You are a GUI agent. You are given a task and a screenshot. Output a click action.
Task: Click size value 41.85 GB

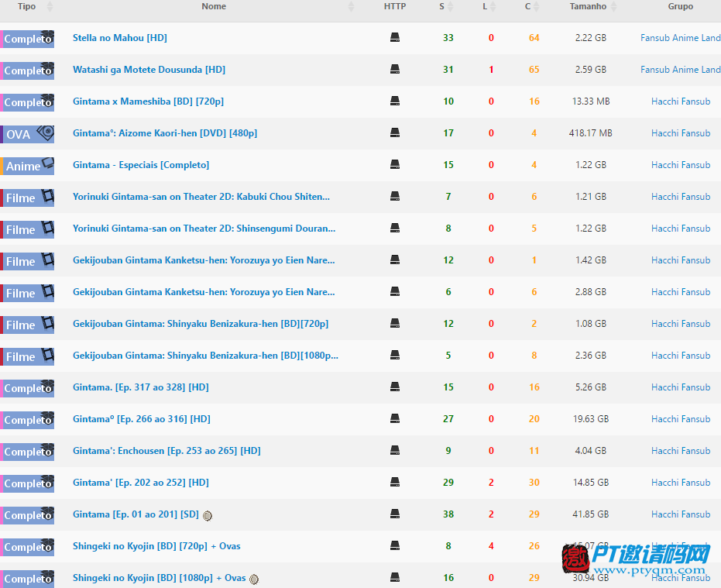click(x=590, y=514)
